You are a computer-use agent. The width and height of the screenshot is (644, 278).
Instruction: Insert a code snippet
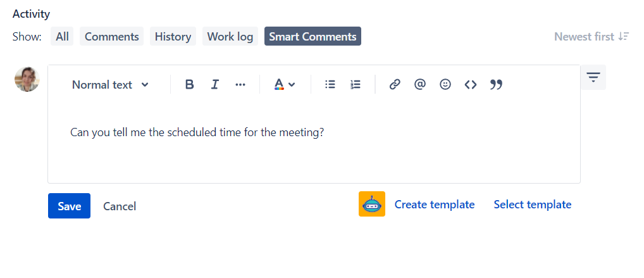coord(471,84)
